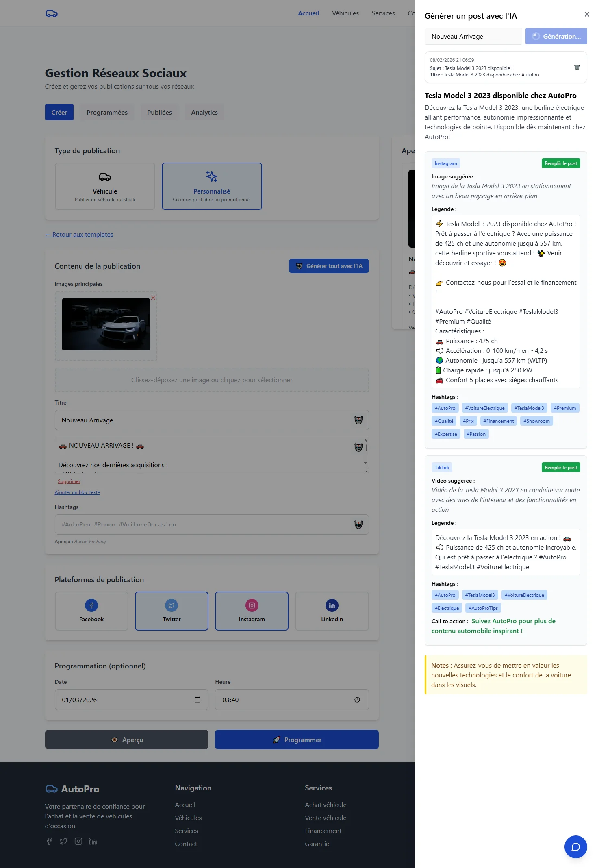Click the #Passion hashtag tag
The height and width of the screenshot is (868, 597).
476,434
